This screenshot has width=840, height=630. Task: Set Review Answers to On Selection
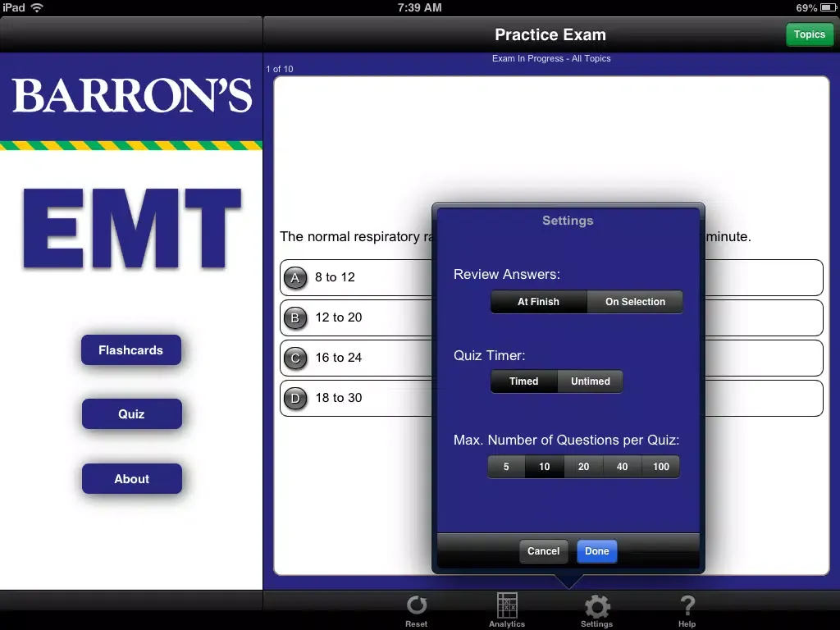(x=635, y=302)
